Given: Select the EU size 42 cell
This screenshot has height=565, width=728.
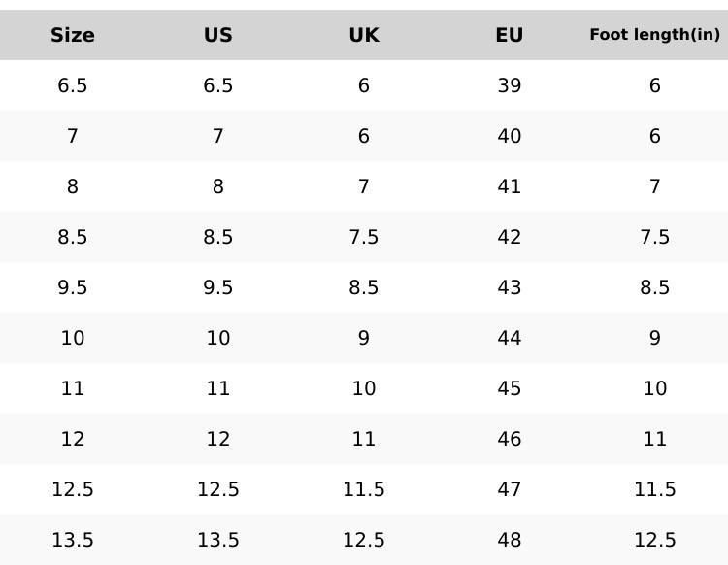Looking at the screenshot, I should point(510,237).
